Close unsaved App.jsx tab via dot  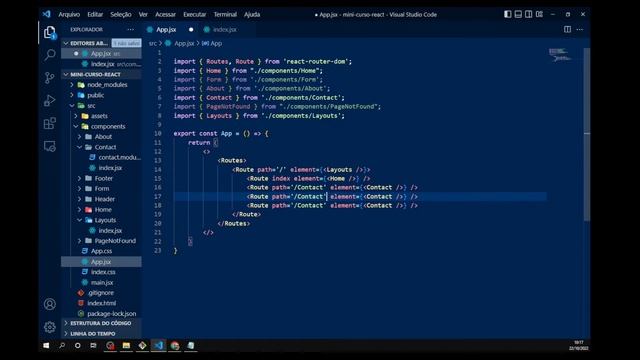coord(191,29)
